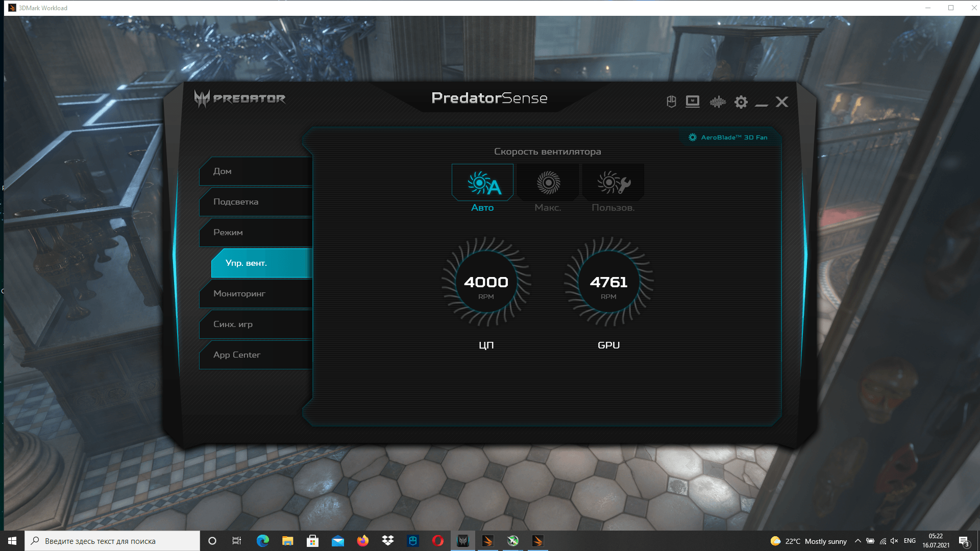
Task: Open PredatorSense settings gear
Action: [x=741, y=102]
